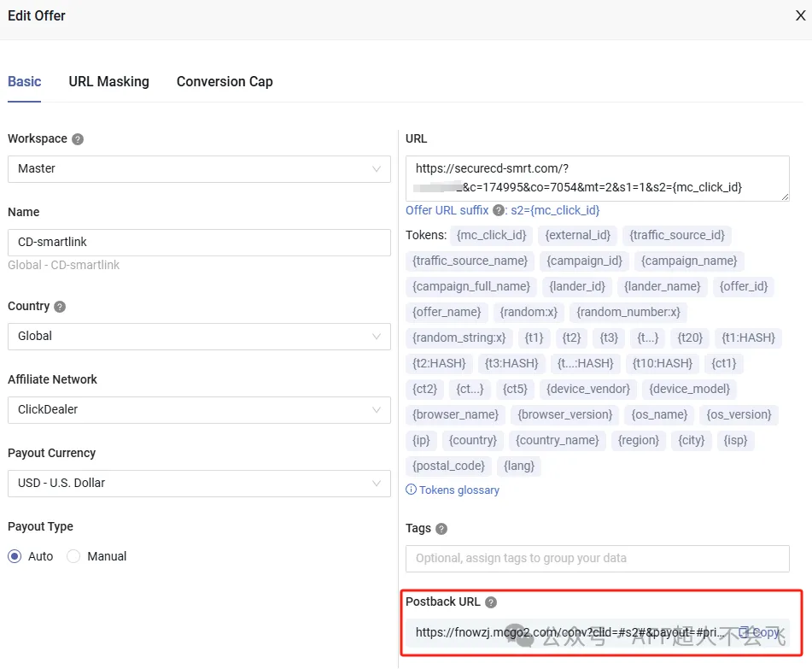Click the Postback URL help icon

(491, 602)
